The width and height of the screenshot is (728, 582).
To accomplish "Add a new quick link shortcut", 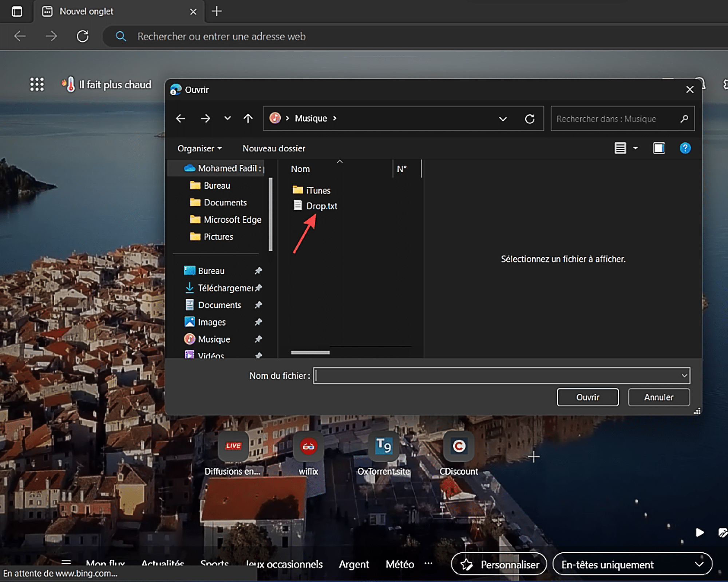I will [534, 457].
